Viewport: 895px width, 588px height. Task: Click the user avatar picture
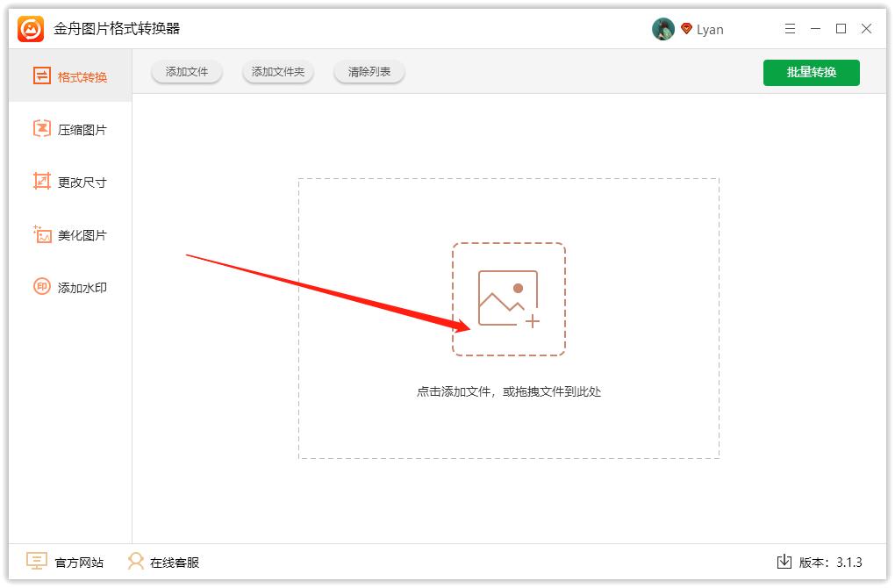663,28
